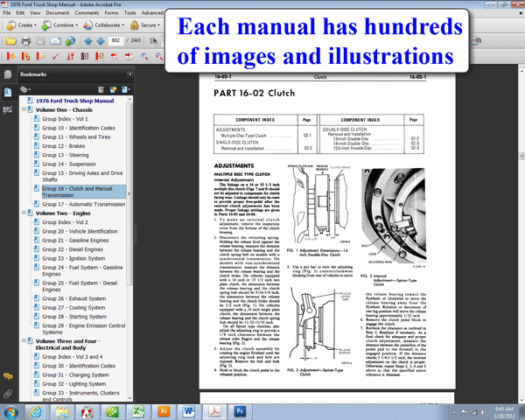Click the document vertical scrollbar thumb
This screenshot has width=525, height=420.
(521, 156)
